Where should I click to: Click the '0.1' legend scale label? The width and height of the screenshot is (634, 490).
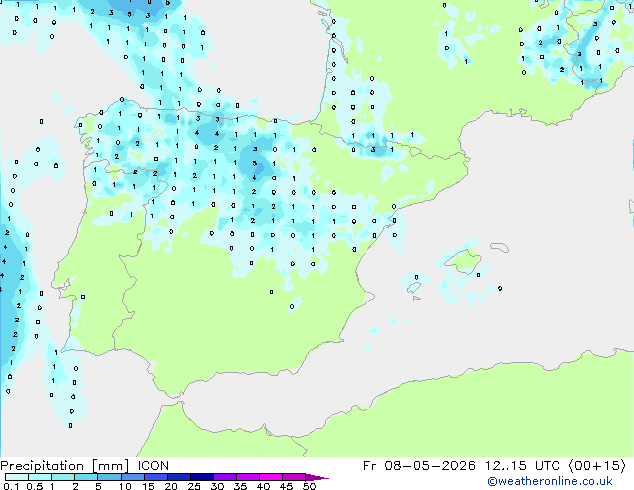[x=11, y=486]
